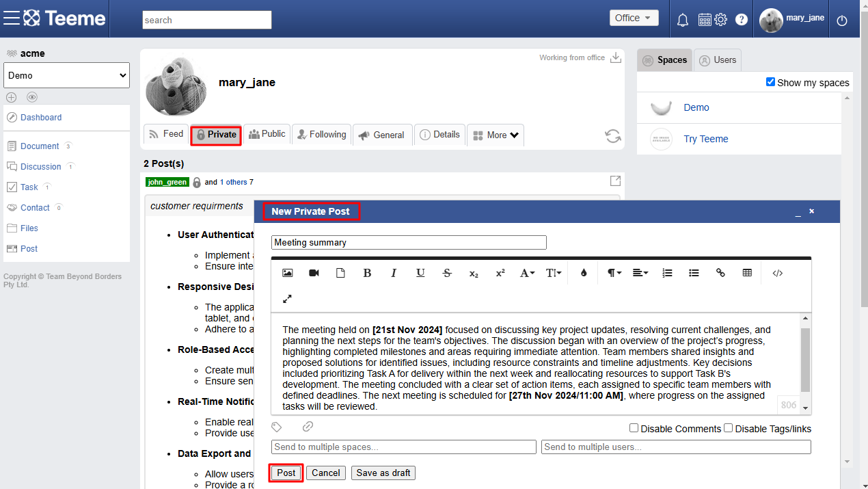Switch to code view
This screenshot has width=868, height=489.
pos(778,273)
